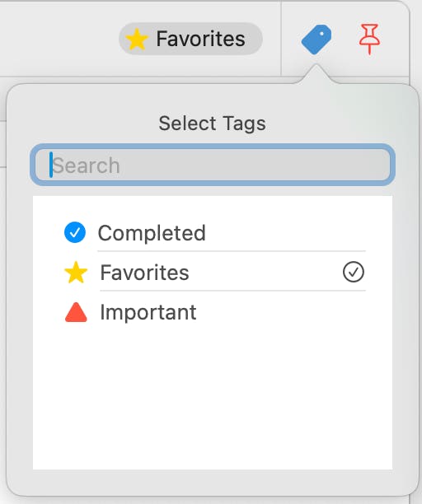This screenshot has width=422, height=504.
Task: Click the Select Tags popover title
Action: 213,124
